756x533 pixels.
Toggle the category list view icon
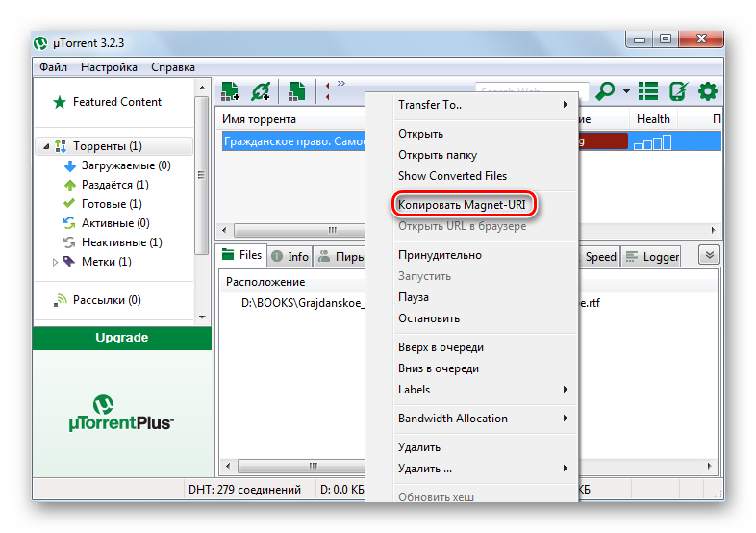pos(648,91)
